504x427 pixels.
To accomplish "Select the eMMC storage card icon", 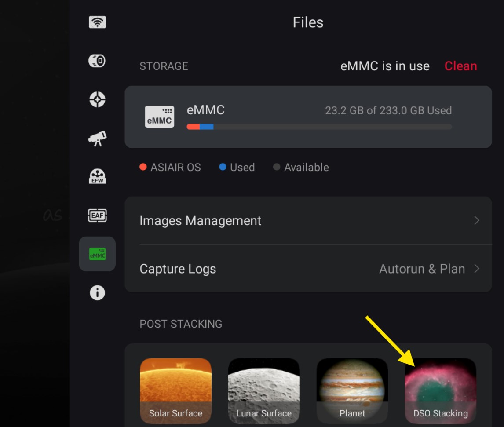I will click(159, 117).
